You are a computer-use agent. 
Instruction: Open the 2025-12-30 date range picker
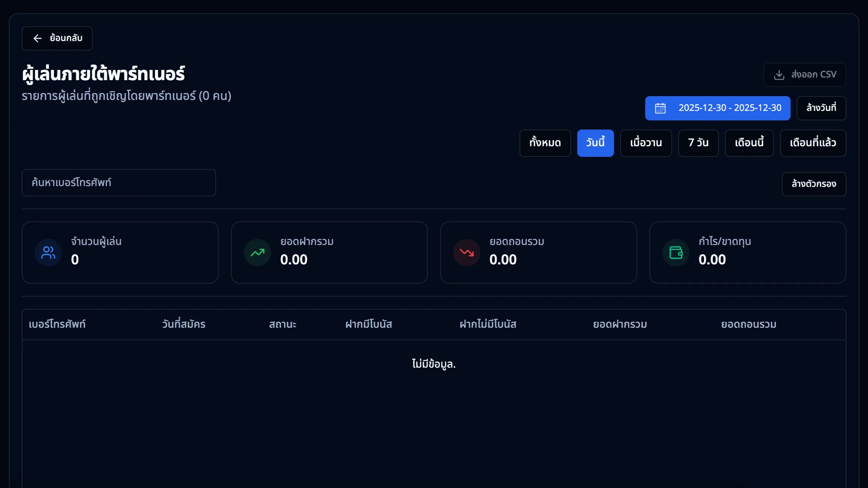coord(729,108)
